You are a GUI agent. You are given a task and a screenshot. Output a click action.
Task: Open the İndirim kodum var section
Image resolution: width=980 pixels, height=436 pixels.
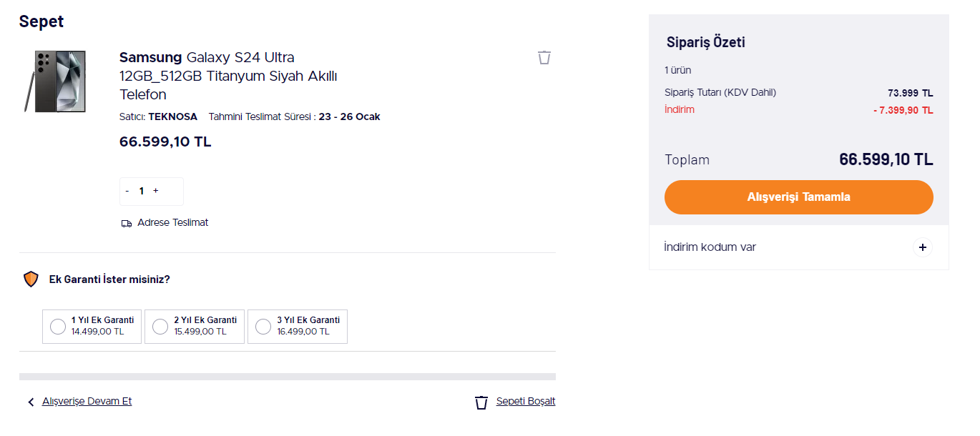pyautogui.click(x=710, y=247)
